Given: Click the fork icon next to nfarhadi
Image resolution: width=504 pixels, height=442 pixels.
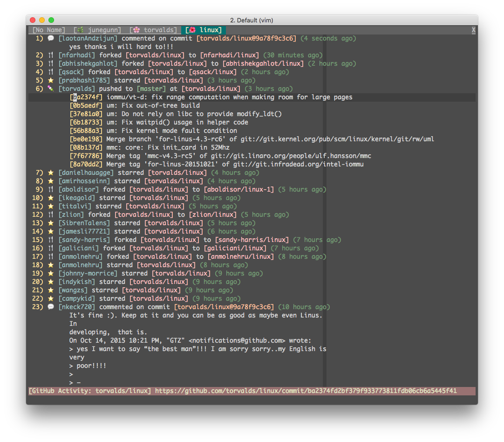Looking at the screenshot, I should click(x=51, y=55).
